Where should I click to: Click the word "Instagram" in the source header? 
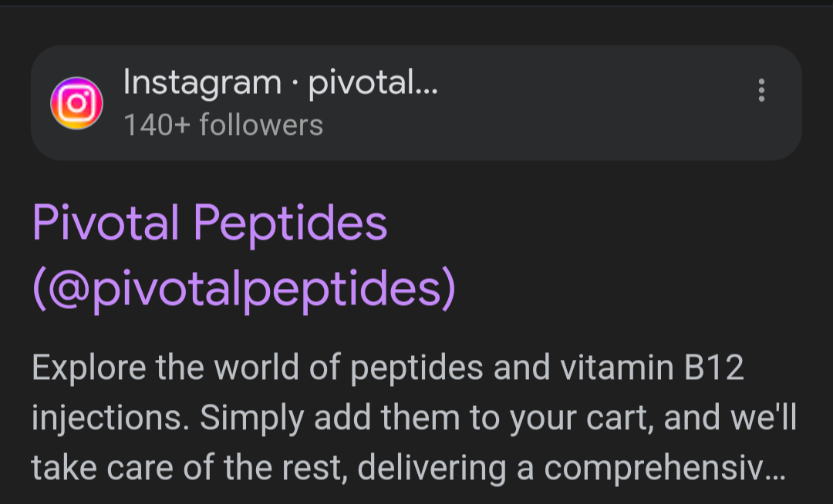point(202,83)
